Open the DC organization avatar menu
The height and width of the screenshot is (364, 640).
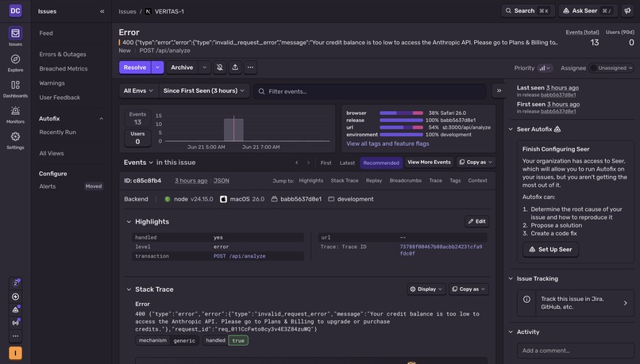point(15,10)
